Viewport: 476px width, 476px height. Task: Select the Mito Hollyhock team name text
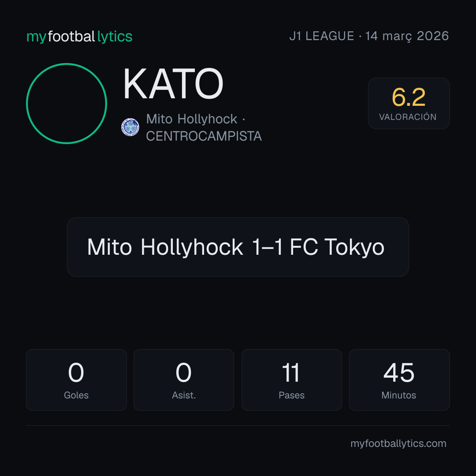click(192, 119)
